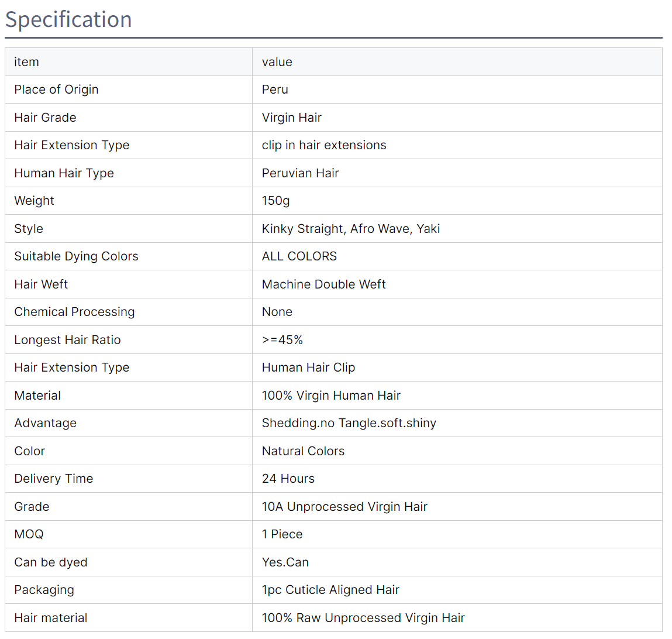
Task: Click the '24 Hours' value
Action: [x=288, y=479]
